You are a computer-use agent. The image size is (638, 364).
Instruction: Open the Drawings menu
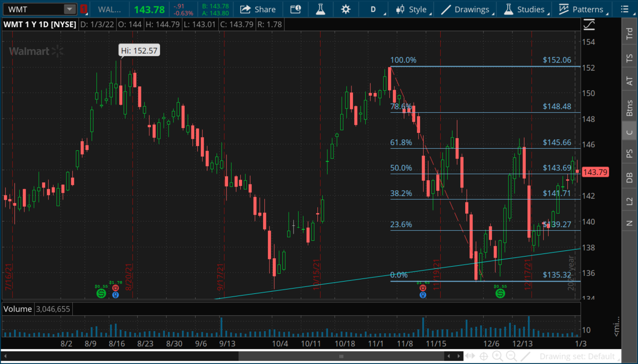click(x=465, y=9)
